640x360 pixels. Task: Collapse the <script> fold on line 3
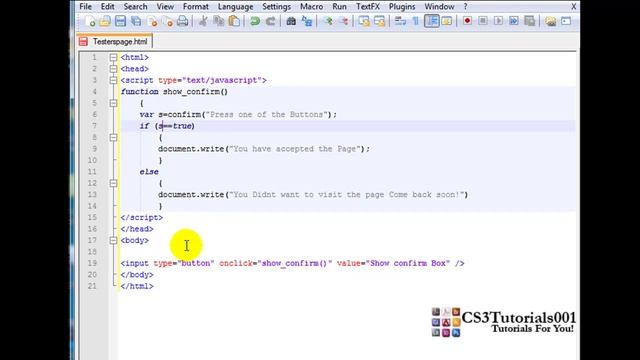coord(113,80)
